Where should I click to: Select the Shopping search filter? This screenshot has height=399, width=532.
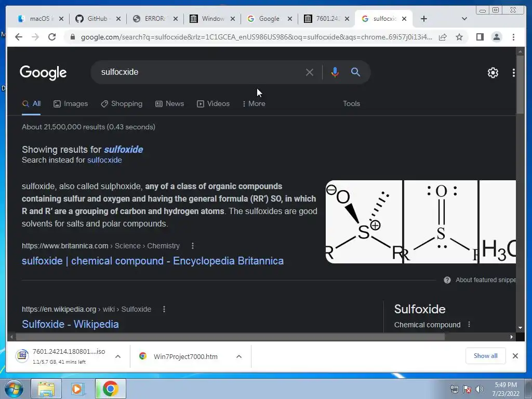pos(122,103)
